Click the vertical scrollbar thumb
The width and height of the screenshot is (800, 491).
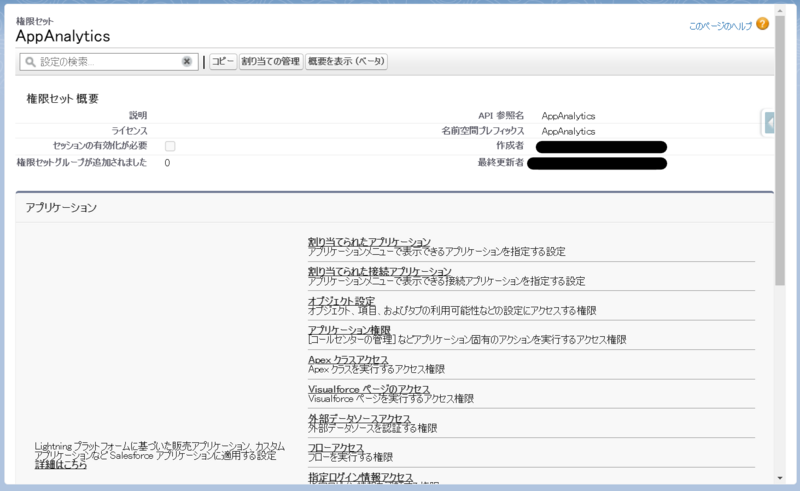coord(780,151)
